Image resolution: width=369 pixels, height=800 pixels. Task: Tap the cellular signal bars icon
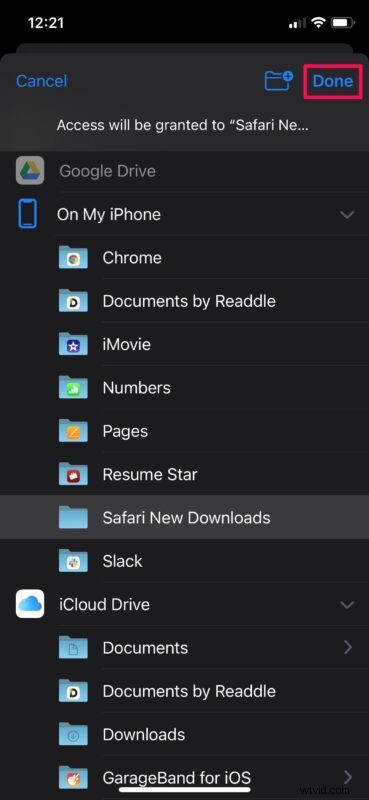tap(298, 23)
